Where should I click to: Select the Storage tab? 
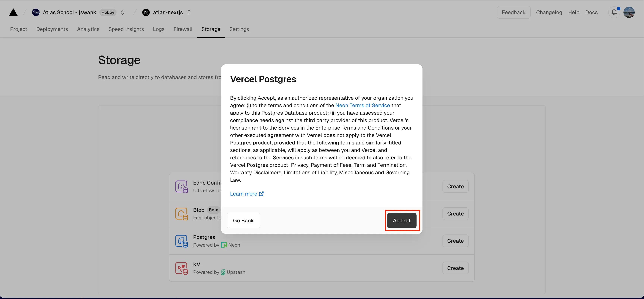pyautogui.click(x=211, y=29)
